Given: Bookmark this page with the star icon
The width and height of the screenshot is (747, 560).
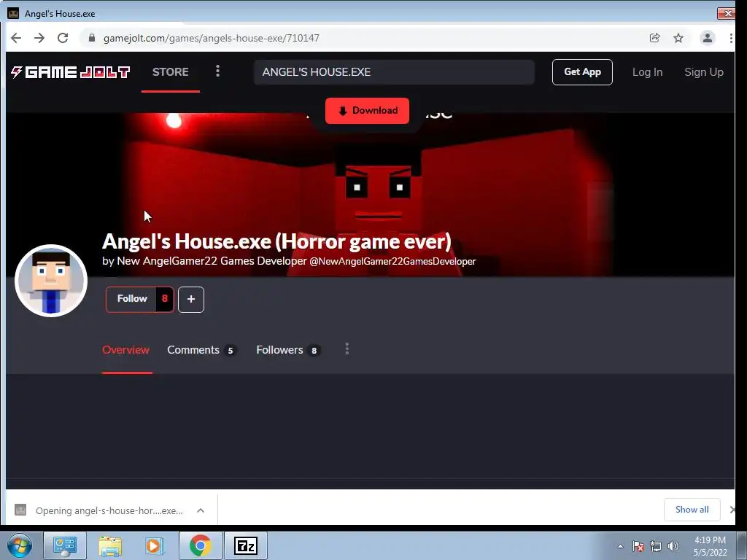Looking at the screenshot, I should [x=678, y=38].
